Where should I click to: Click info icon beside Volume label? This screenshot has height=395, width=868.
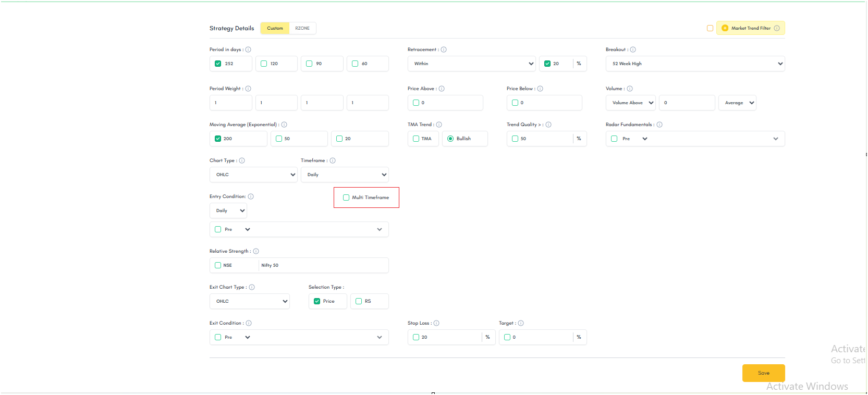point(630,89)
